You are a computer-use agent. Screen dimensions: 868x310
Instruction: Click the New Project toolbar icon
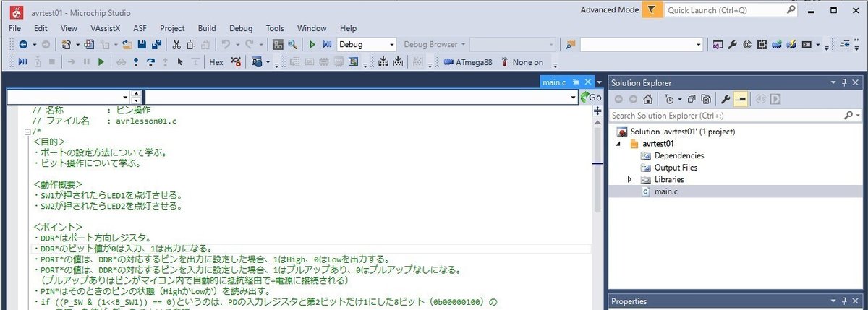tap(66, 44)
